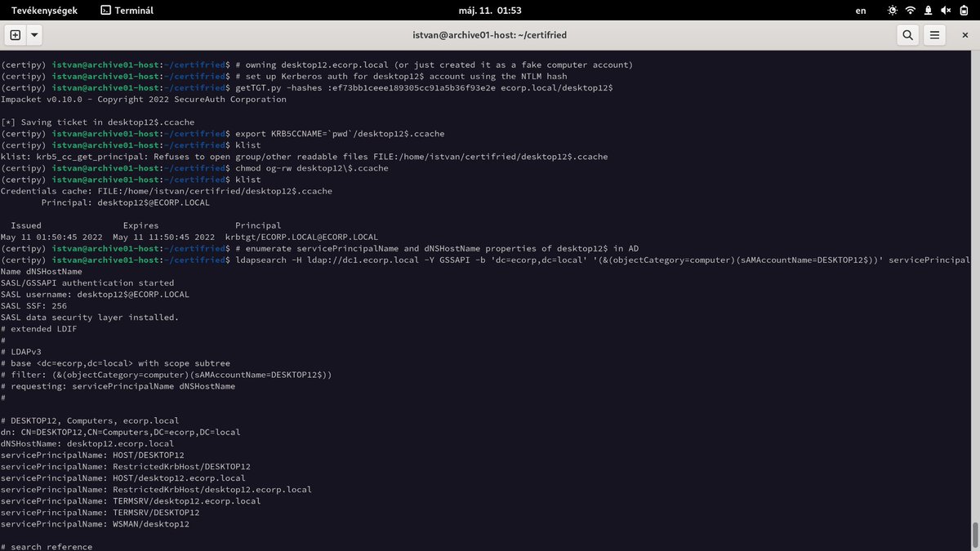Click 'SASL SSF: 256'

coord(33,304)
